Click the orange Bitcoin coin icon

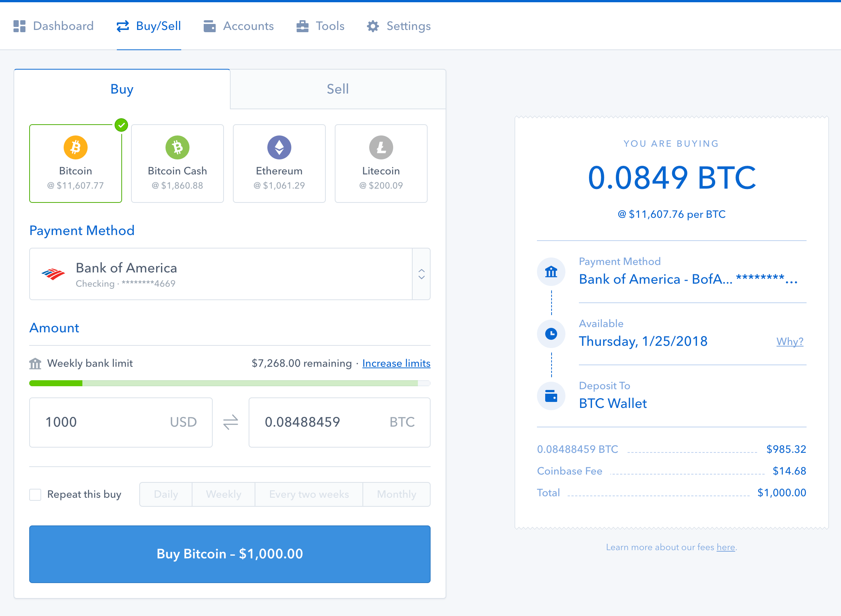(76, 147)
